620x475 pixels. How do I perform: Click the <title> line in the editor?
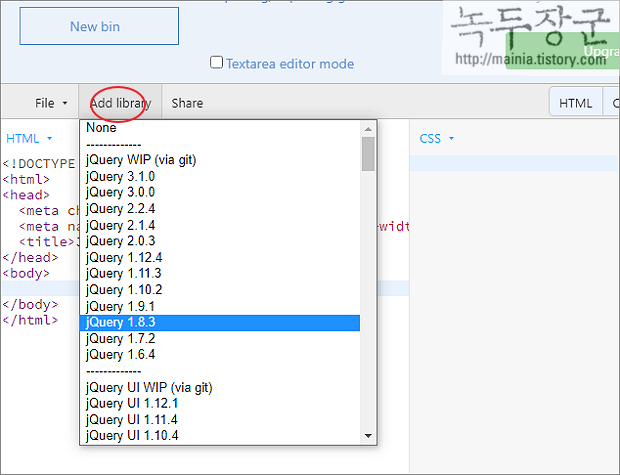coord(47,242)
